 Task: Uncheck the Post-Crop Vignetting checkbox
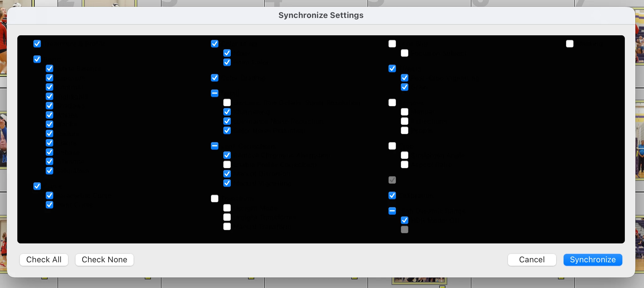(x=405, y=78)
